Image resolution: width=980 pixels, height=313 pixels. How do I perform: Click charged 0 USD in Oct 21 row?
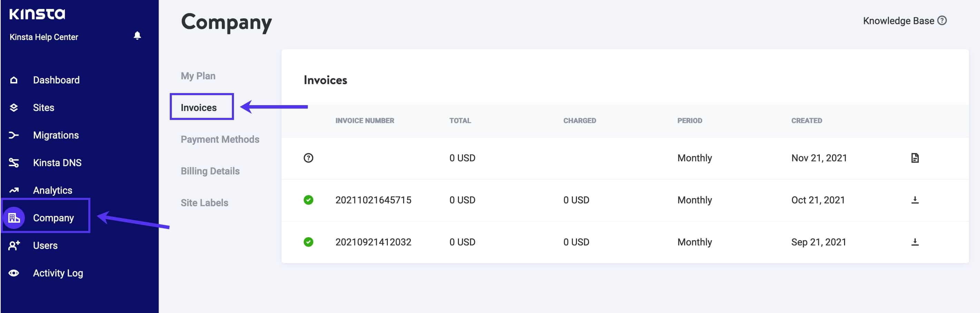pyautogui.click(x=576, y=200)
